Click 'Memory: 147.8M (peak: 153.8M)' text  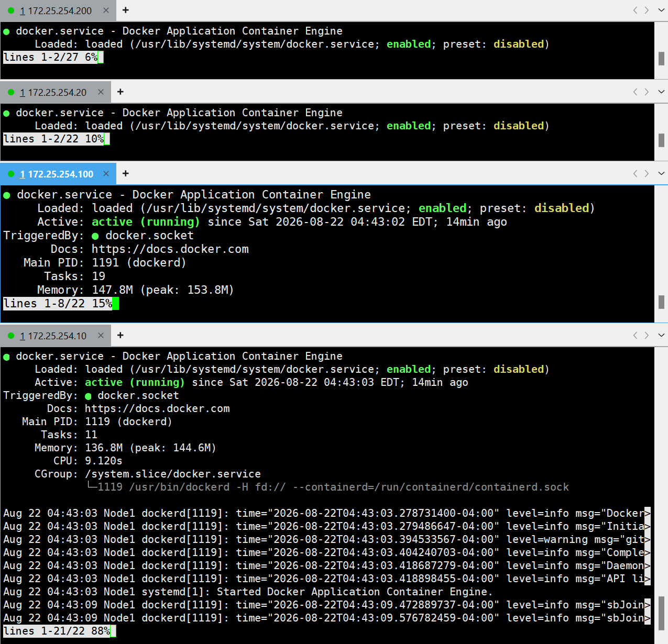135,290
